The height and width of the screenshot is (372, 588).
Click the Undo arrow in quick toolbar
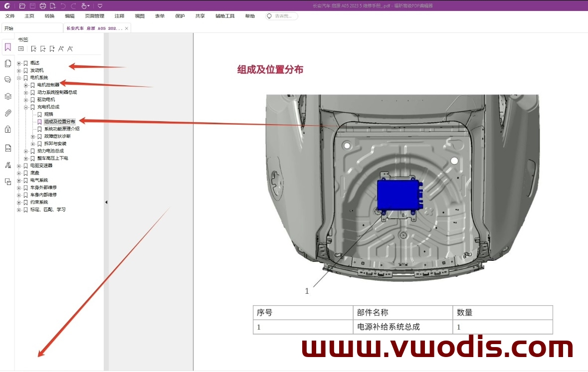click(x=63, y=5)
